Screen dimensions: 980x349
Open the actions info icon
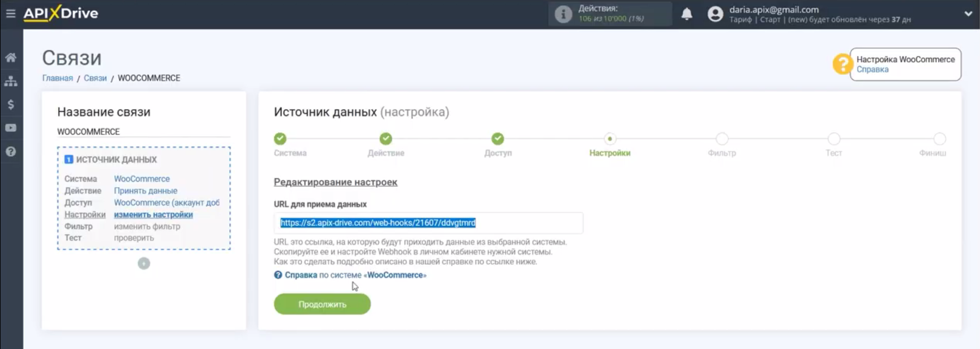563,14
